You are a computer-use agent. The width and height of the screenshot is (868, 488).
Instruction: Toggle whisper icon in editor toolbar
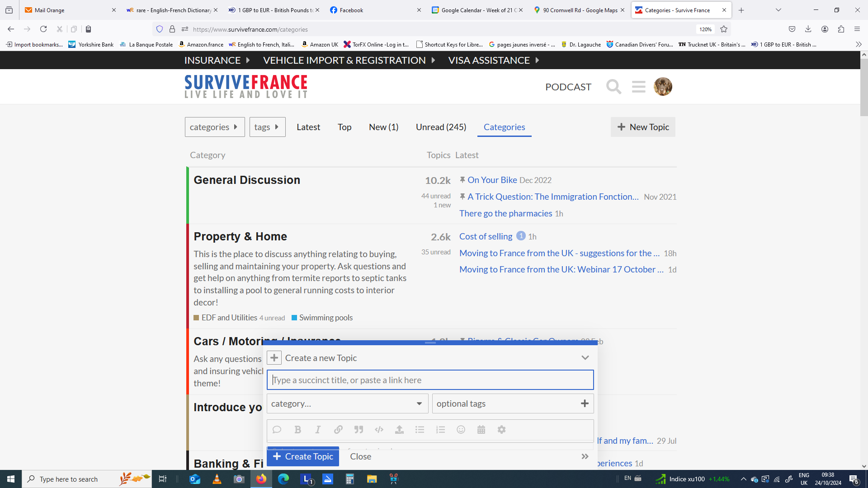pyautogui.click(x=277, y=430)
